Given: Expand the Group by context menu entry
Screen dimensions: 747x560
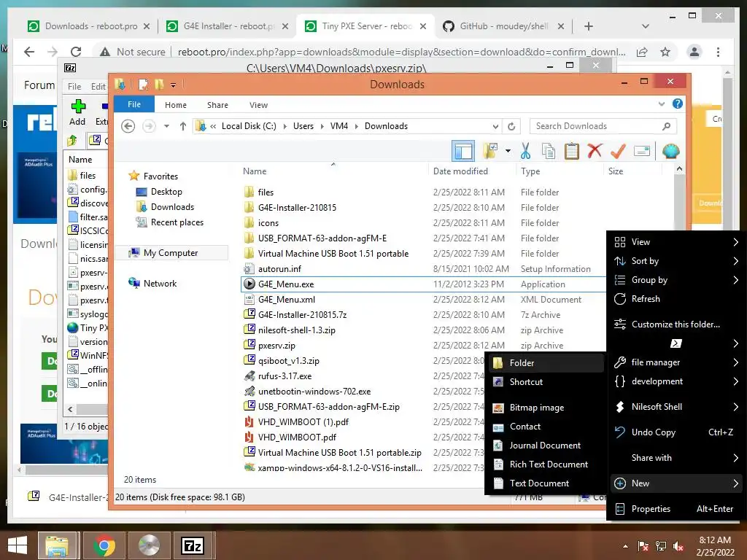Looking at the screenshot, I should [676, 280].
